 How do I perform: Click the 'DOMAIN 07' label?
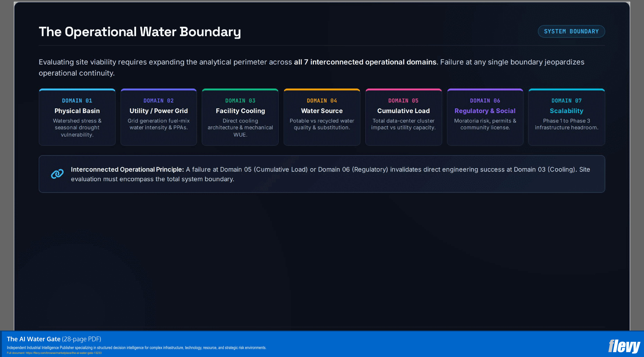(x=566, y=101)
